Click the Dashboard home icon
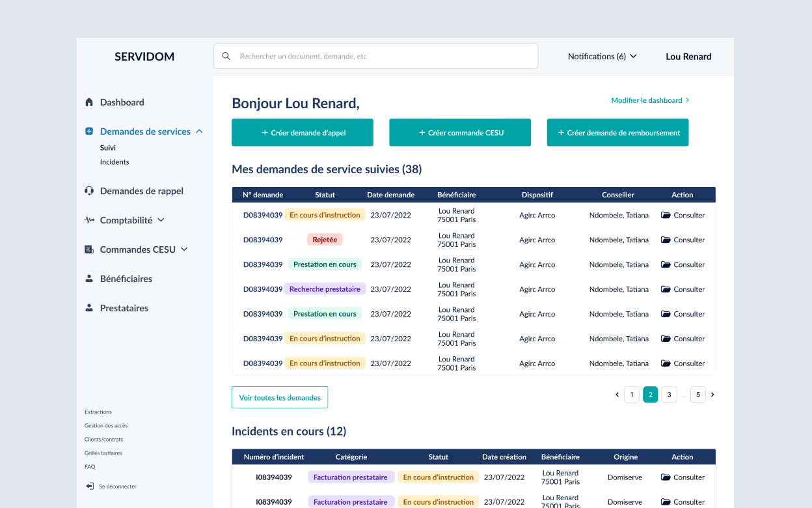Viewport: 812px width, 508px height. tap(89, 102)
